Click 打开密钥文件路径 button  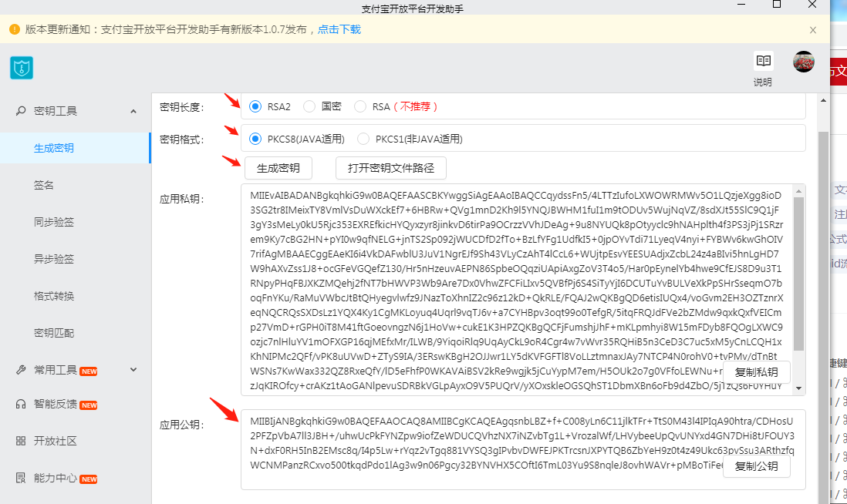coord(391,168)
